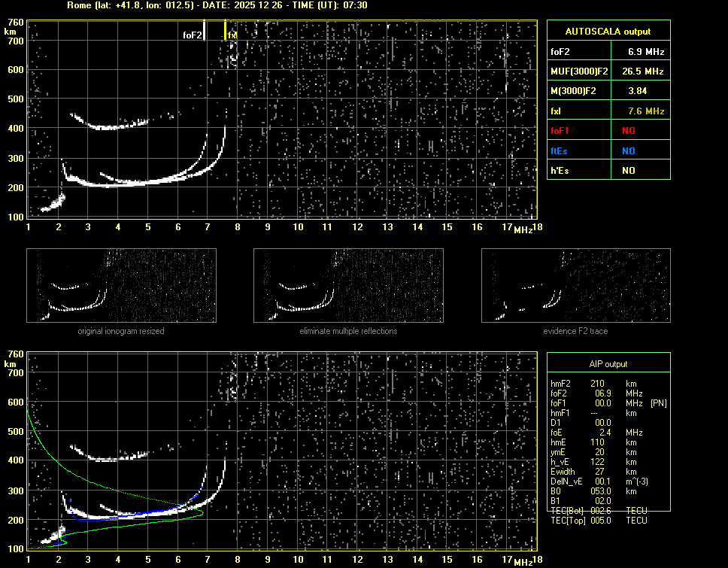Click the AIP output panel header
Screen dimensions: 728x568
[x=608, y=364]
